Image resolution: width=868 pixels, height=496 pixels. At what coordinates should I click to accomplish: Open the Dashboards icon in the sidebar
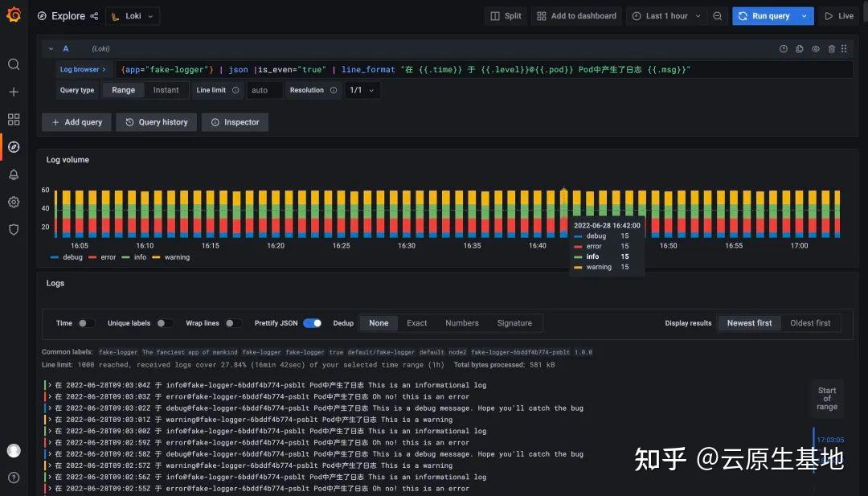[13, 119]
